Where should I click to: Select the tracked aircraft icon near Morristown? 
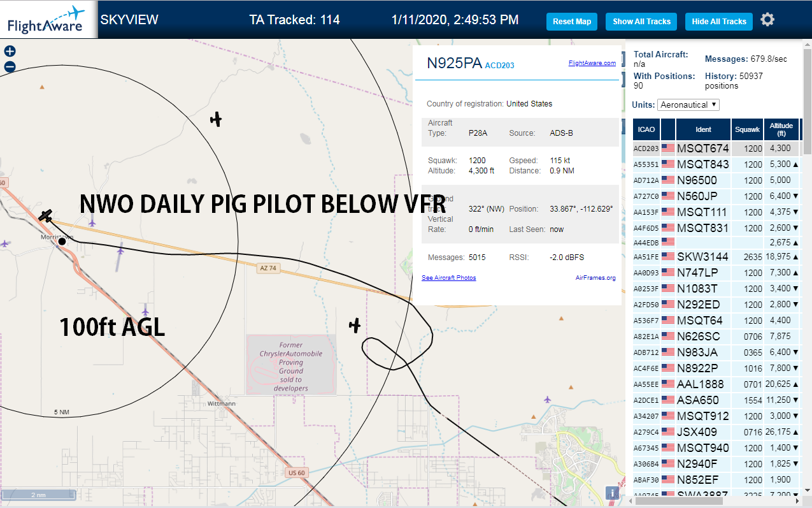coord(45,216)
